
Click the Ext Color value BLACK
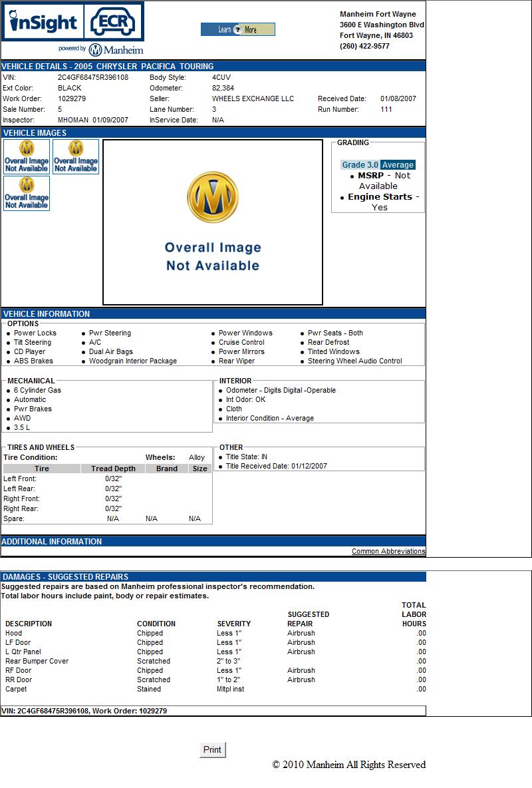(69, 88)
